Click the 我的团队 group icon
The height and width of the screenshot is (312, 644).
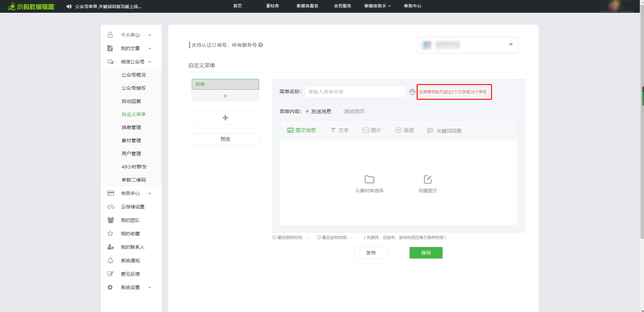[111, 220]
